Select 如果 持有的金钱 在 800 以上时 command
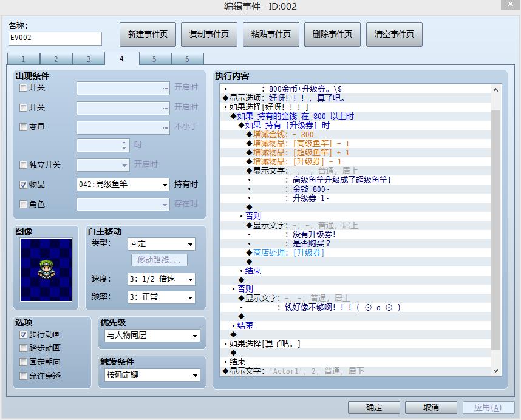The width and height of the screenshot is (521, 420). 355,116
